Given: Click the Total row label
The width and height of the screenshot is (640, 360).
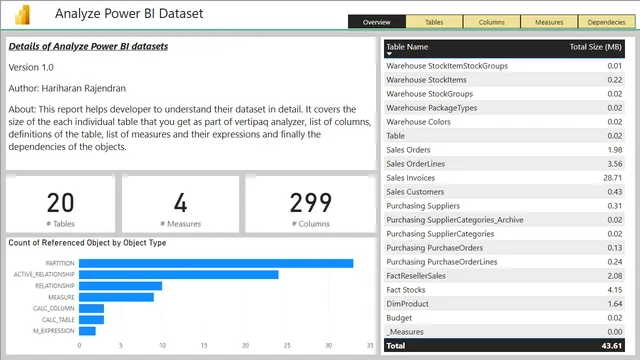Looking at the screenshot, I should click(x=396, y=346).
